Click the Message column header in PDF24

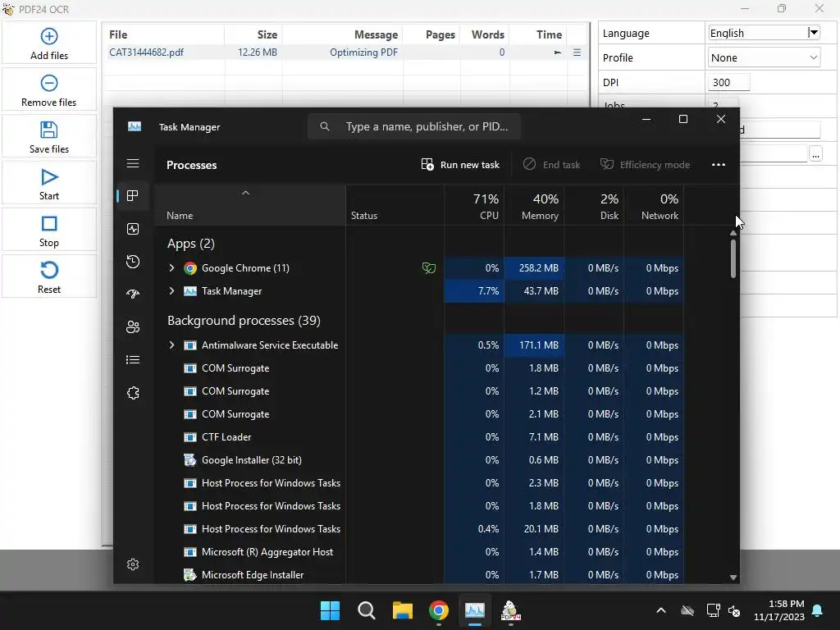coord(376,34)
